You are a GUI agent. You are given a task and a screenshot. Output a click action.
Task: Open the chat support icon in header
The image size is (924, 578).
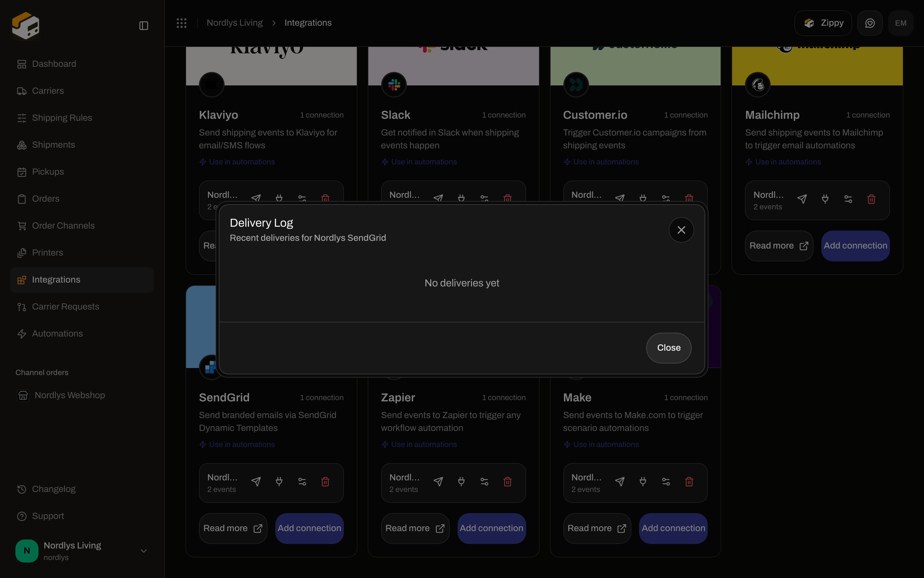click(870, 23)
